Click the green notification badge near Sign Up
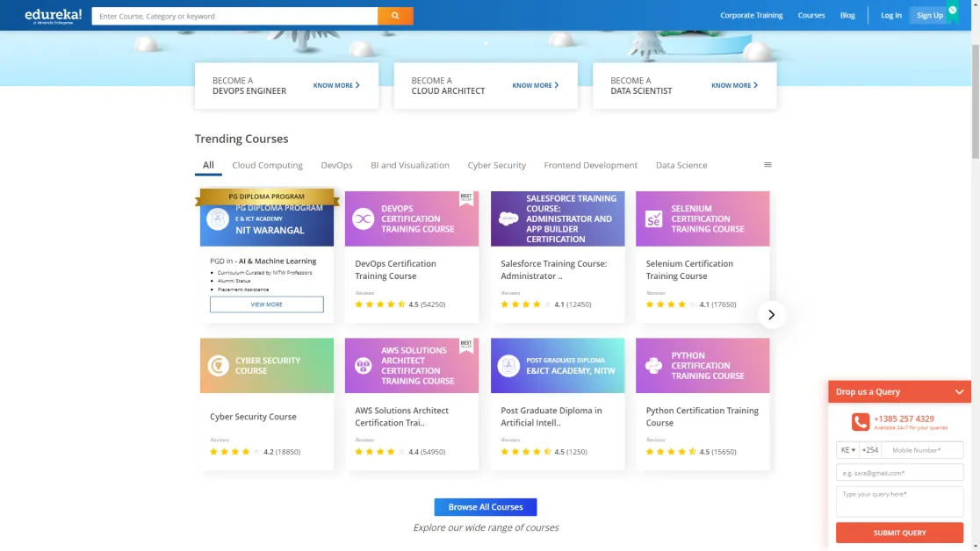 point(953,11)
